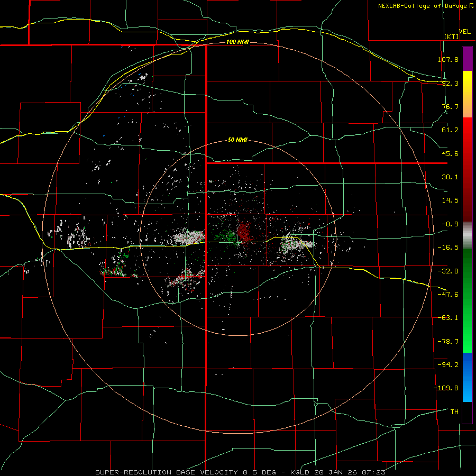Pick the gray near-zero segment of the color bar
This screenshot has width=476, height=476.
coord(467,235)
